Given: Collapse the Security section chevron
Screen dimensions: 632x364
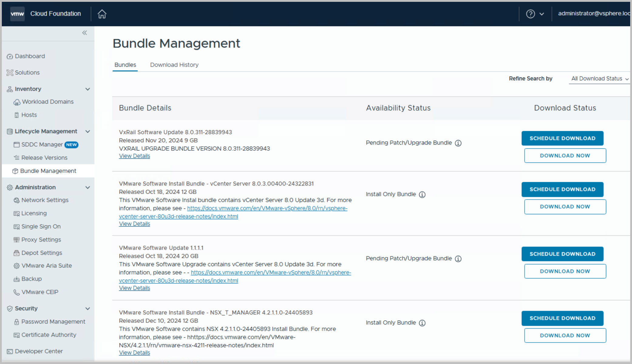Looking at the screenshot, I should [88, 309].
